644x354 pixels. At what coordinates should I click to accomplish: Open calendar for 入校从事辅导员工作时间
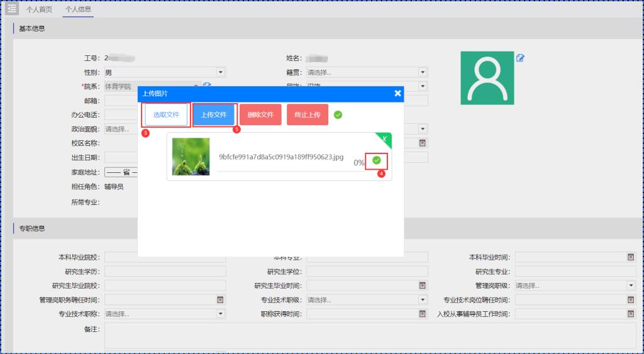click(x=631, y=314)
